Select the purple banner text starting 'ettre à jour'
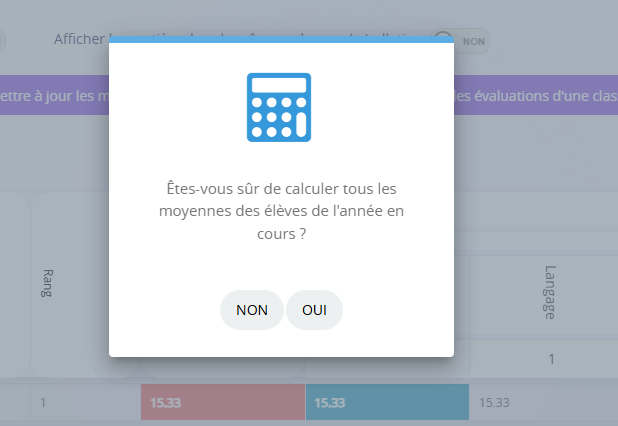 click(54, 96)
